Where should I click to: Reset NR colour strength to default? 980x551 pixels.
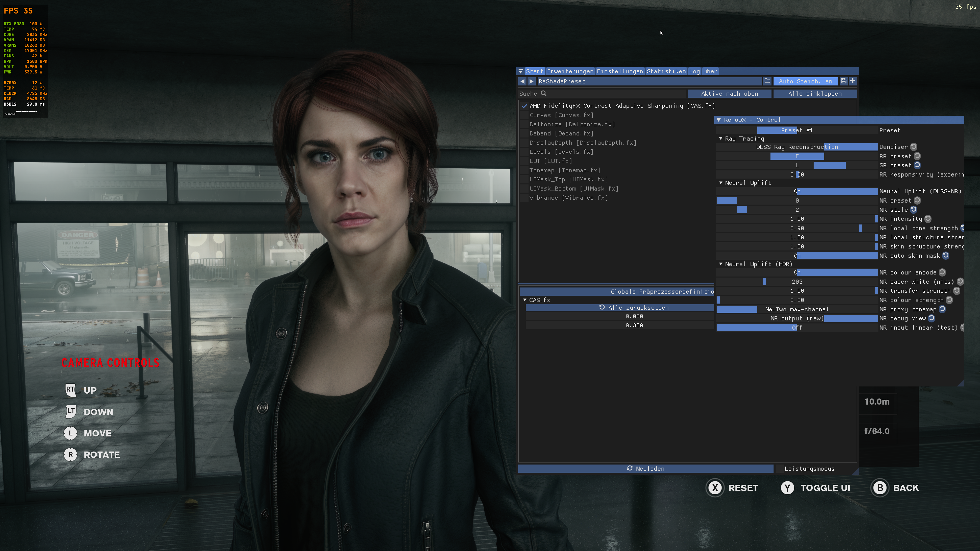949,300
